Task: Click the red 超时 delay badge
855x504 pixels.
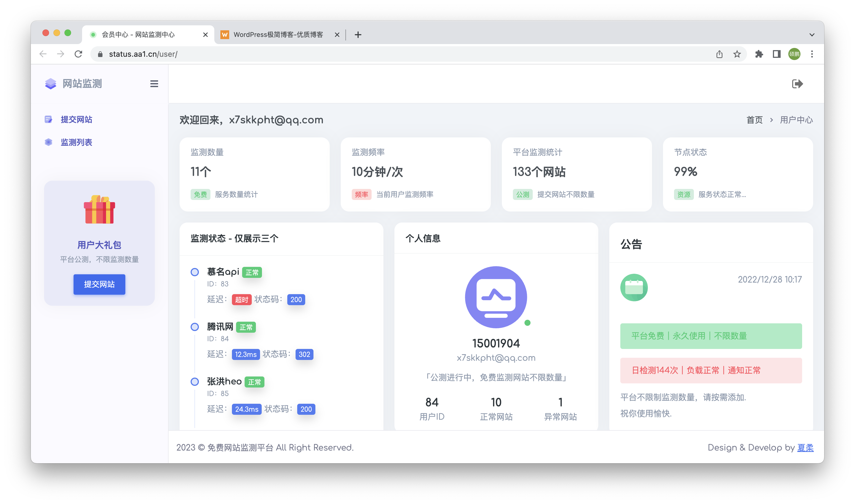Action: pos(242,300)
